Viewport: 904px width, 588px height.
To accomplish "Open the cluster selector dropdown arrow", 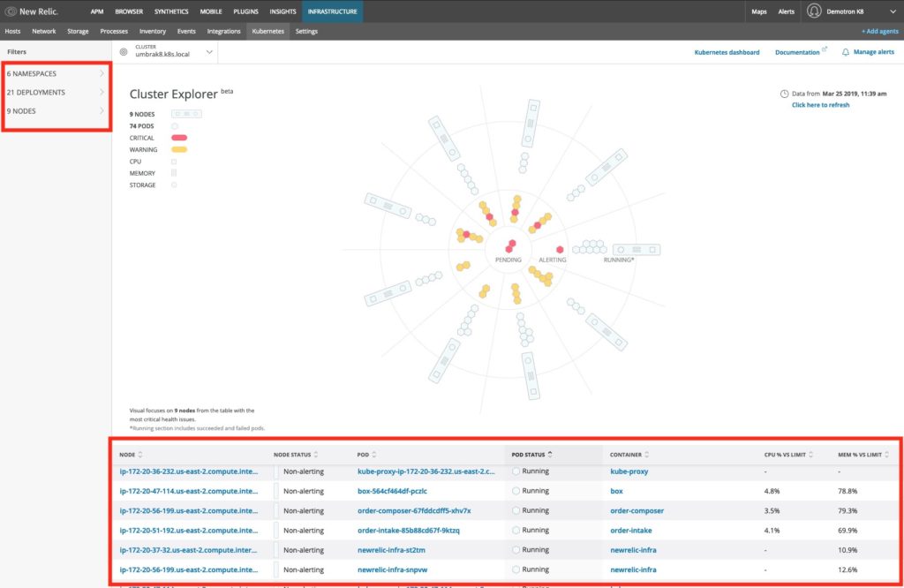I will pos(209,52).
